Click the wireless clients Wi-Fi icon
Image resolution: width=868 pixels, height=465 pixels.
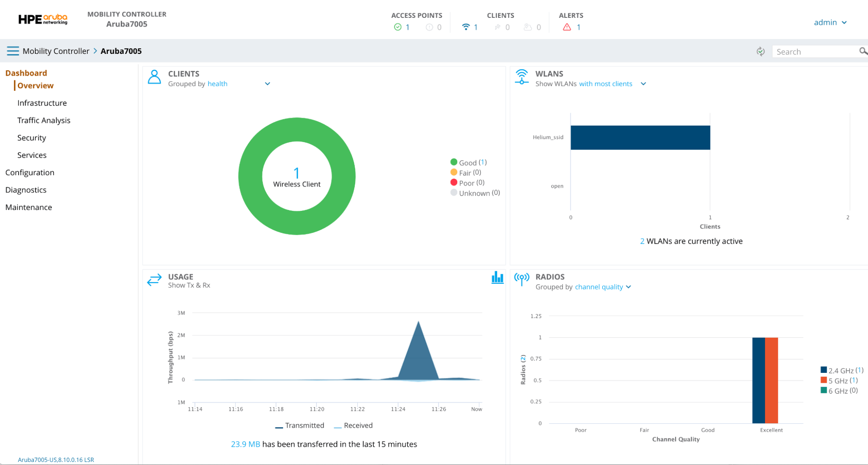click(x=465, y=27)
